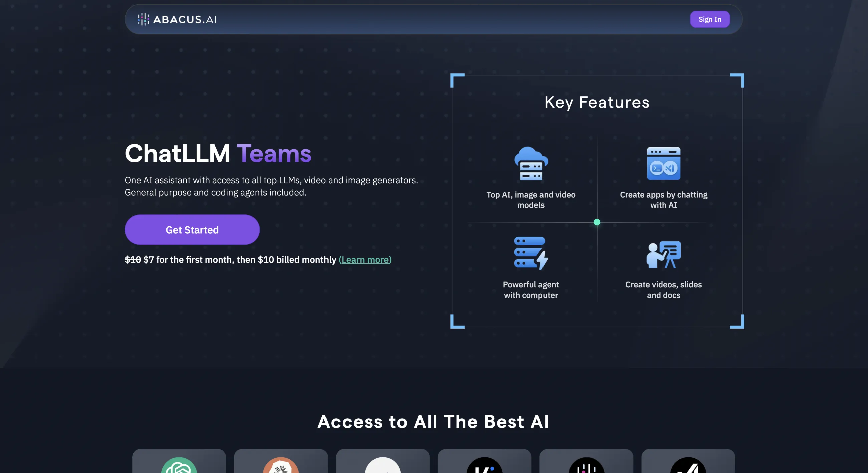Click the "Create apps by chatting with AI" text
The height and width of the screenshot is (473, 868).
(663, 200)
